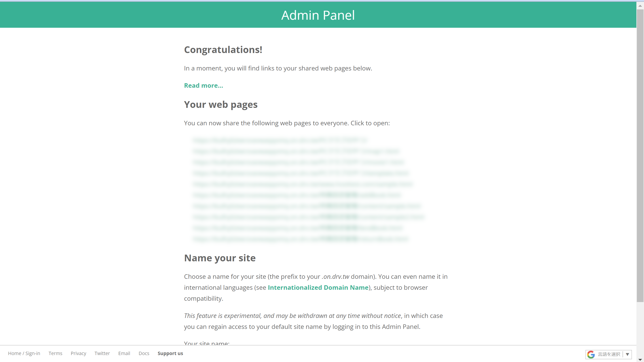Open the Privacy footer link
Screen dimensions: 644x362
pyautogui.click(x=78, y=353)
